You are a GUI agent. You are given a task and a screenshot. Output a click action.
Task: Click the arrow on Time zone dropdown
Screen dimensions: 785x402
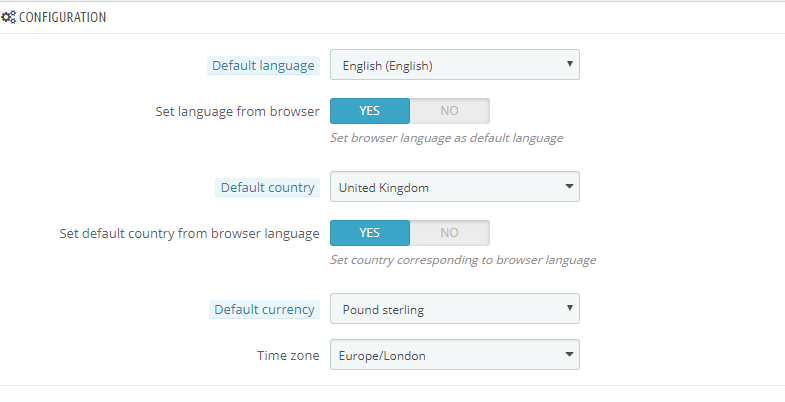pyautogui.click(x=569, y=353)
